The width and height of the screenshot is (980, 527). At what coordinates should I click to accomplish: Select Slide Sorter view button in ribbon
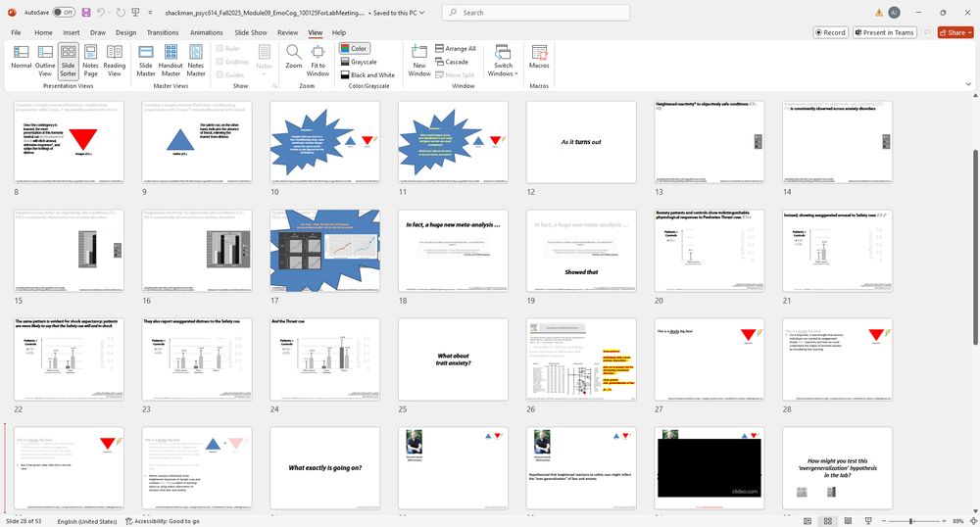69,60
